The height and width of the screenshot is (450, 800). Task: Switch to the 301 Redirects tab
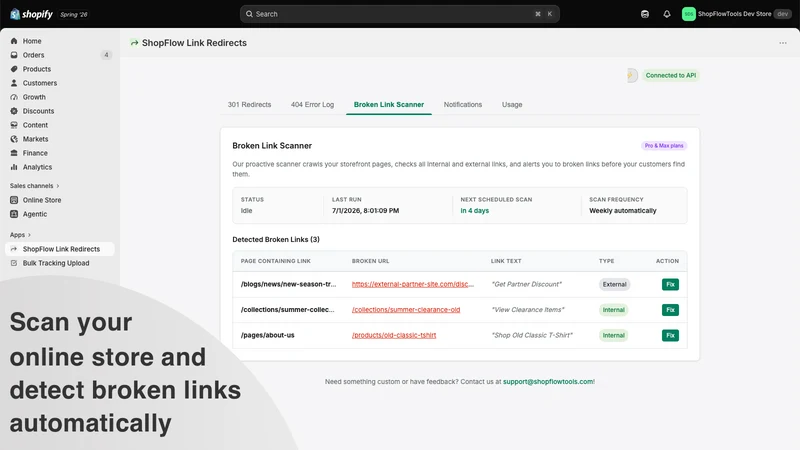249,105
